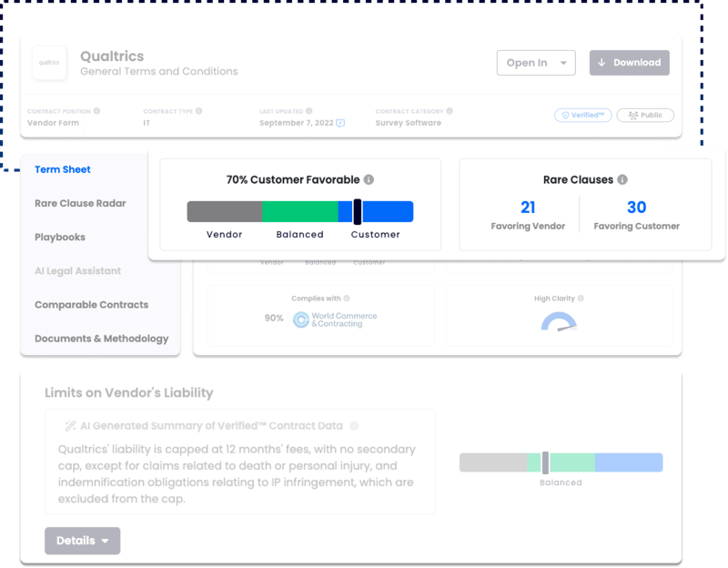
Task: Click the info icon beside Contract Position
Action: point(96,111)
